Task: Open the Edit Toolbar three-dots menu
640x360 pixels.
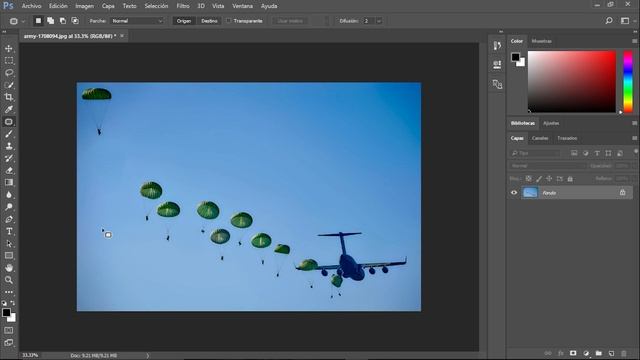Action: (x=9, y=292)
